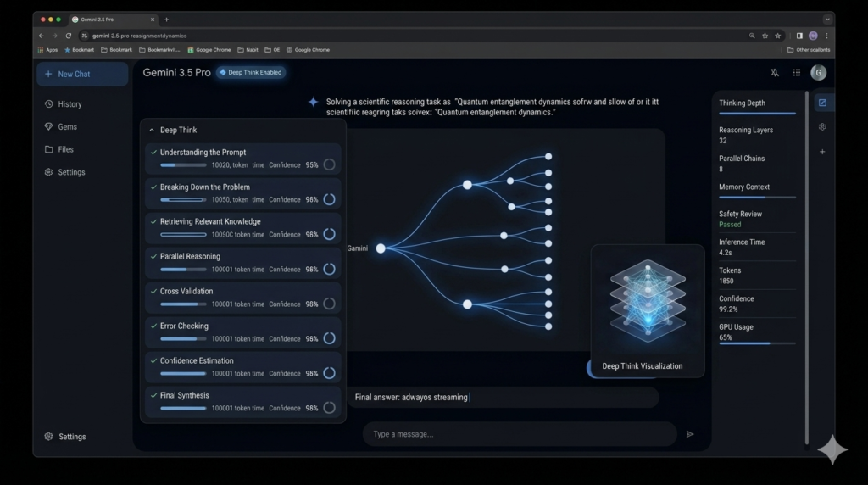Click checkmark beside Breaking Down the Problem
This screenshot has width=868, height=485.
(154, 187)
